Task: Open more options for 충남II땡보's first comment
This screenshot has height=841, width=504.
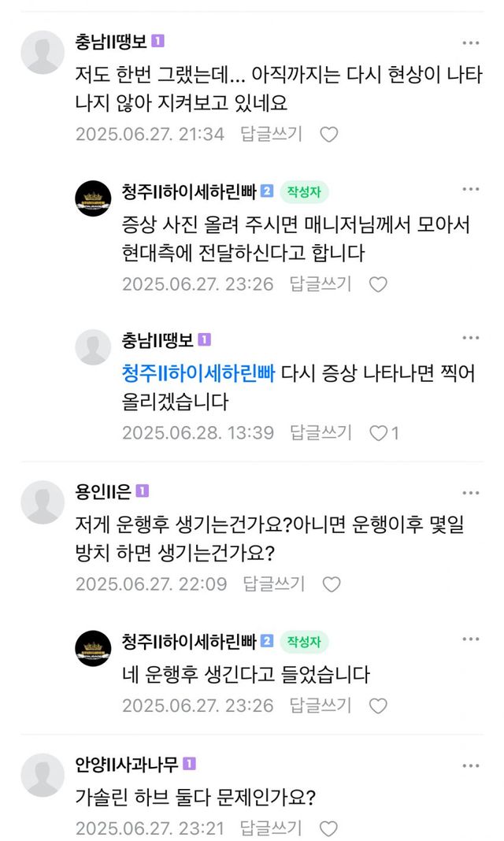Action: pos(470,43)
